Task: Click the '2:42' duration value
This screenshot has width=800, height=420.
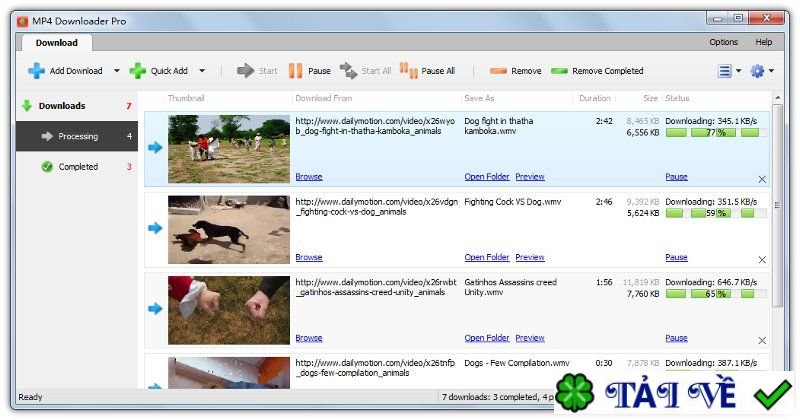Action: pyautogui.click(x=604, y=121)
